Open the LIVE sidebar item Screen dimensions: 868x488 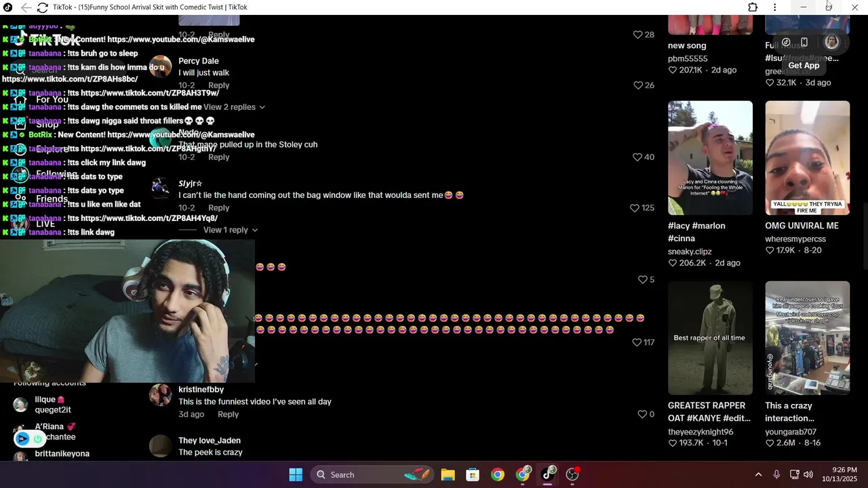(45, 224)
